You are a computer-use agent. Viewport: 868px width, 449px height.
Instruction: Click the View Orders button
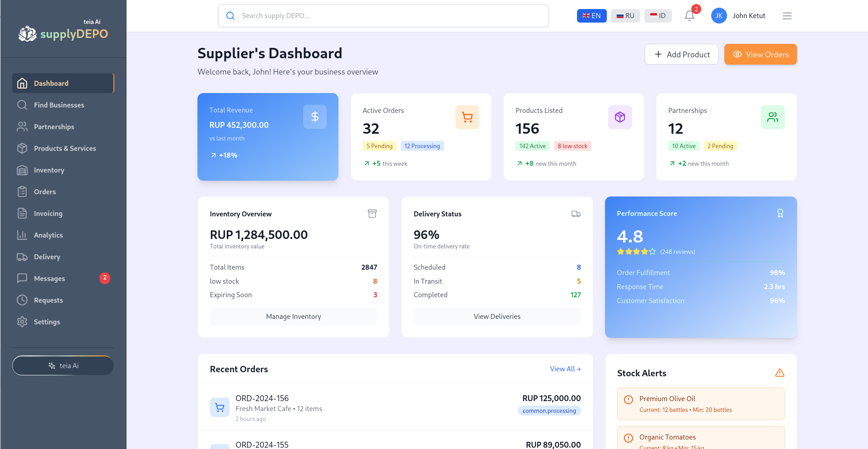760,54
